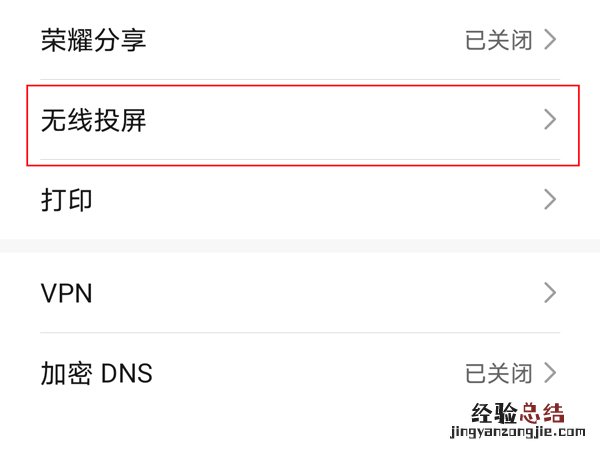Click empty middle area of 打印 row

tap(300, 199)
